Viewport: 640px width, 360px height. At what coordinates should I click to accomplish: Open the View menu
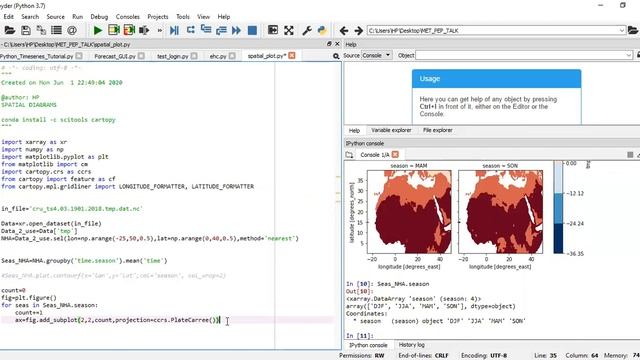pyautogui.click(x=203, y=17)
